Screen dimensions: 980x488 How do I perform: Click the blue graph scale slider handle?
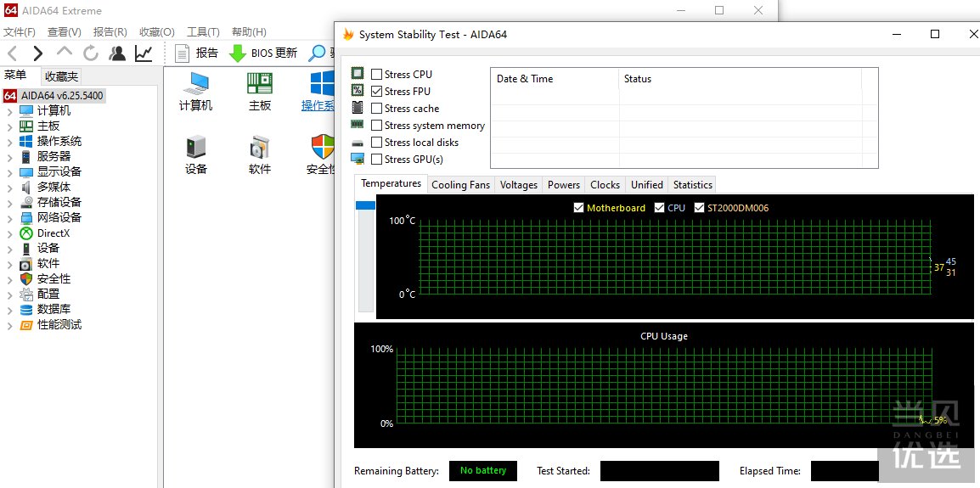click(x=366, y=205)
